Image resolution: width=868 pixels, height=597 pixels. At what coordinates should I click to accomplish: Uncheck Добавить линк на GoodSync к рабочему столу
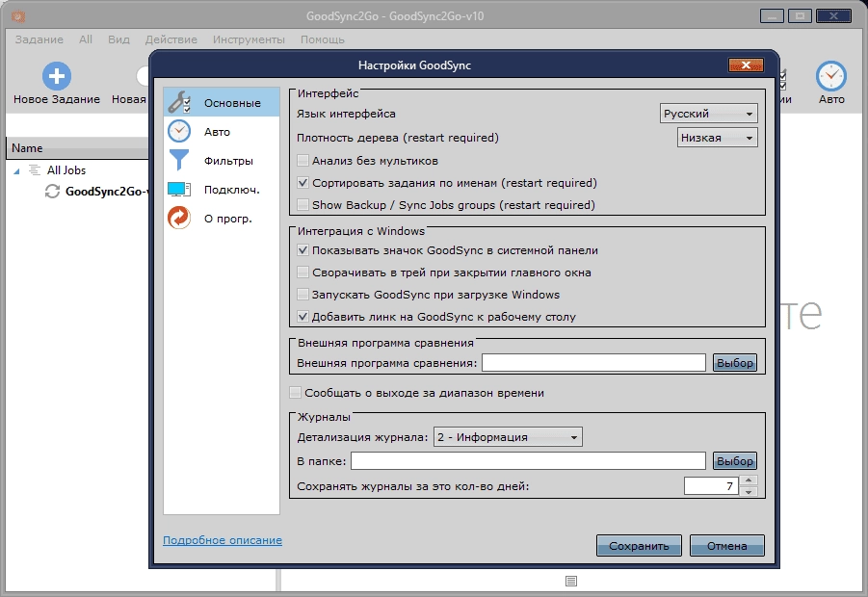302,317
